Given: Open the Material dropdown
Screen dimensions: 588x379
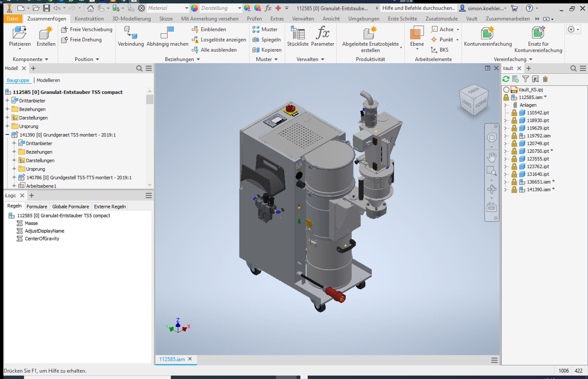Looking at the screenshot, I should 187,8.
